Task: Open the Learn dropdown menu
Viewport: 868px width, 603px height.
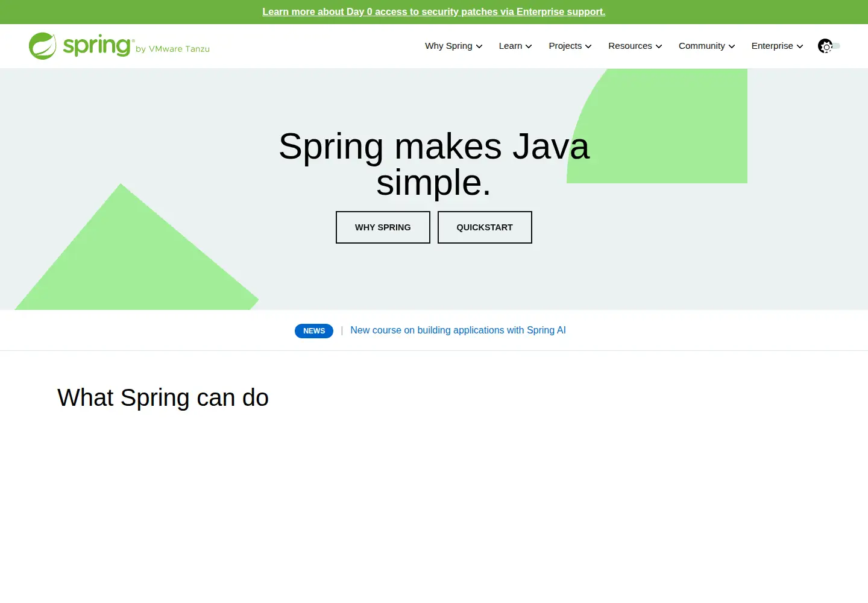Action: coord(515,46)
